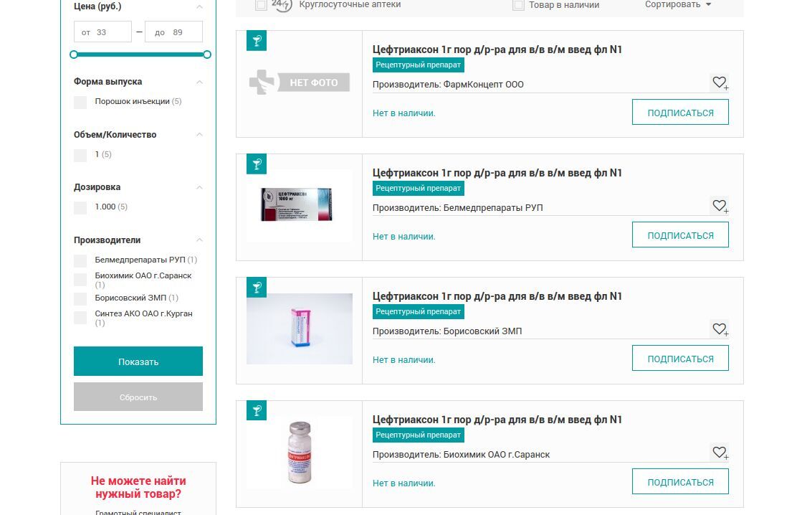Check the Порошок инъекции filter
The width and height of the screenshot is (812, 515).
(80, 102)
